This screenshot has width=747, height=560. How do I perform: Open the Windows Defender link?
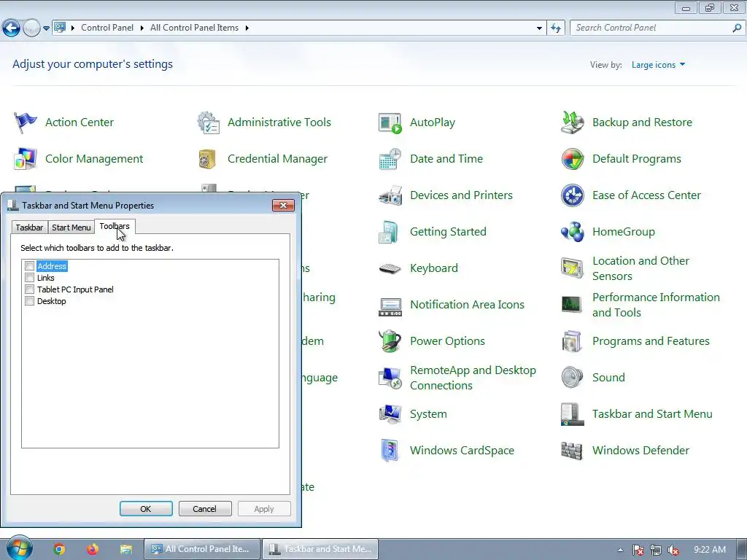pyautogui.click(x=640, y=451)
